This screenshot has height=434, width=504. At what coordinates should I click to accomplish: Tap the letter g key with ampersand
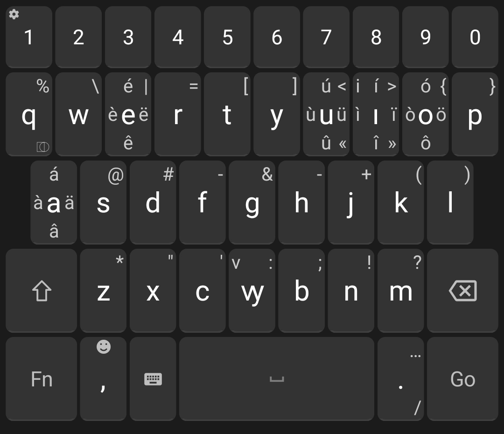pos(252,203)
